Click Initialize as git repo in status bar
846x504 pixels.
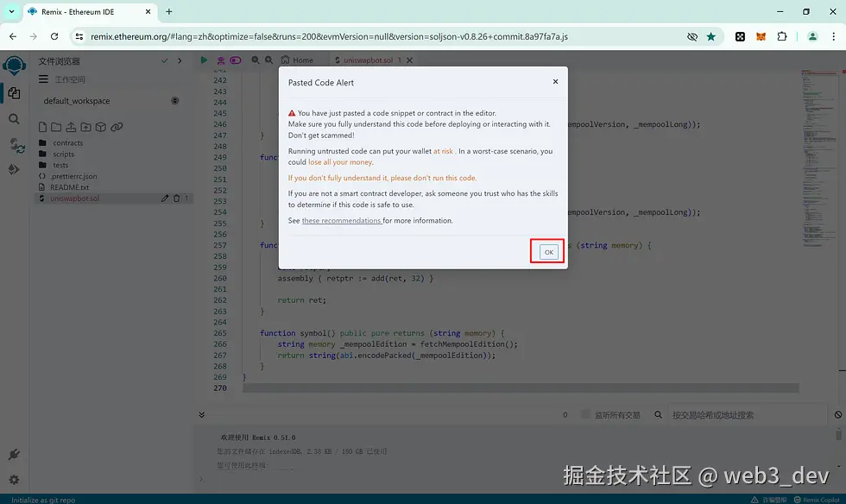click(x=43, y=500)
